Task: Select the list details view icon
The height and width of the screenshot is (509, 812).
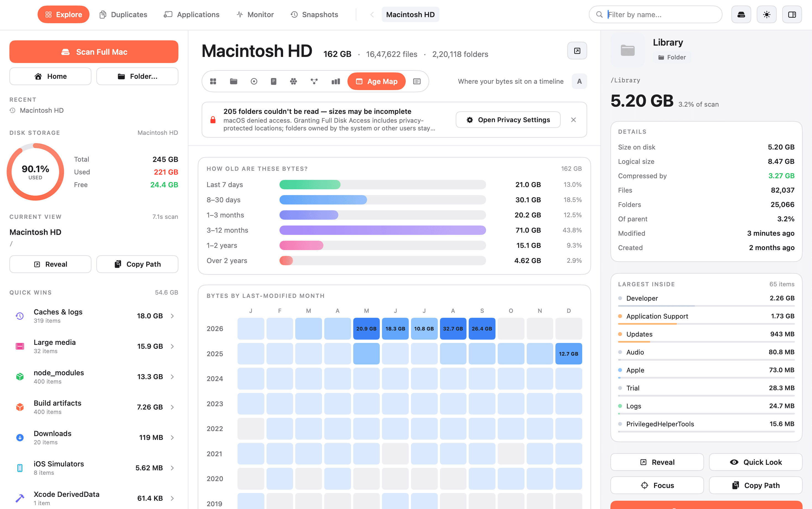Action: point(417,82)
